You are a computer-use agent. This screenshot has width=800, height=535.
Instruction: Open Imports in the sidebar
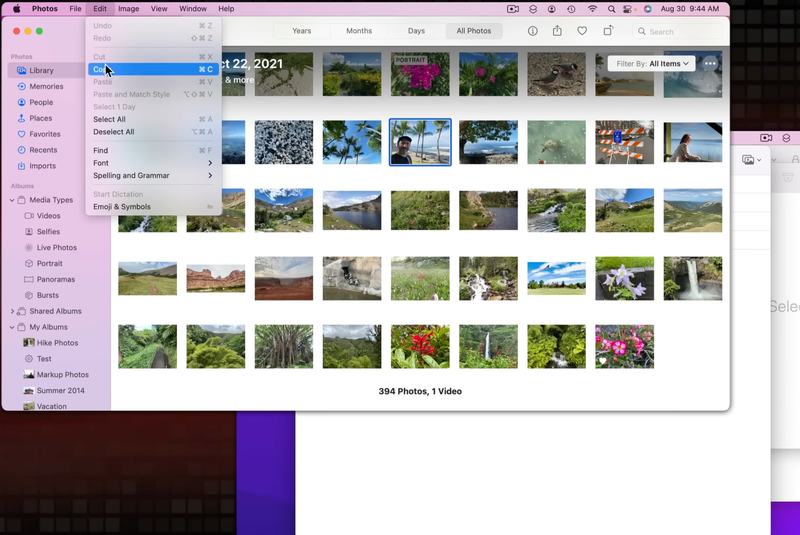42,166
